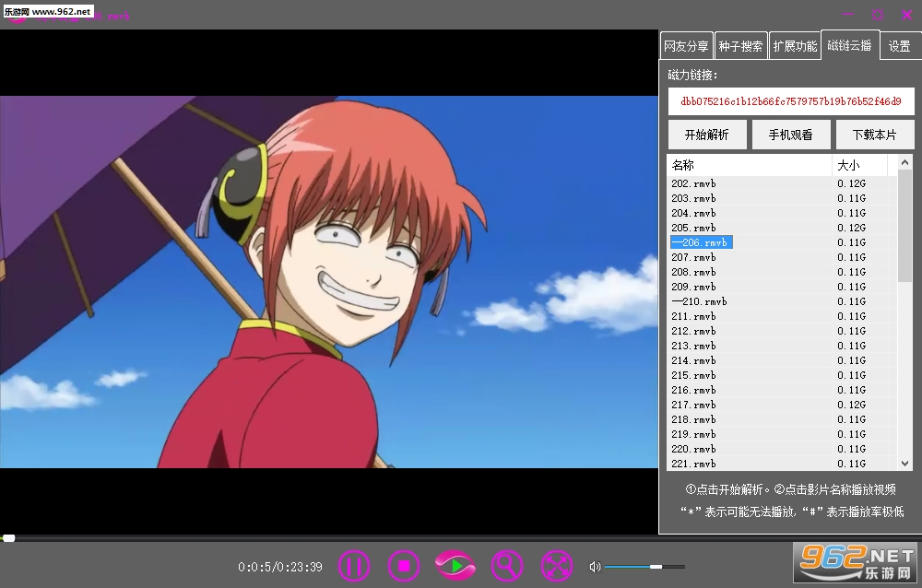Maximize the player window
922x588 pixels.
[x=878, y=15]
